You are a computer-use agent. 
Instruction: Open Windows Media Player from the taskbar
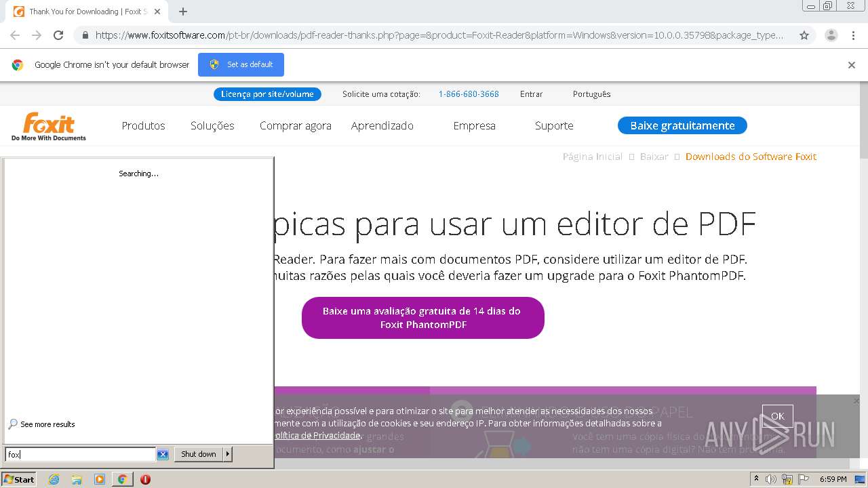100,479
